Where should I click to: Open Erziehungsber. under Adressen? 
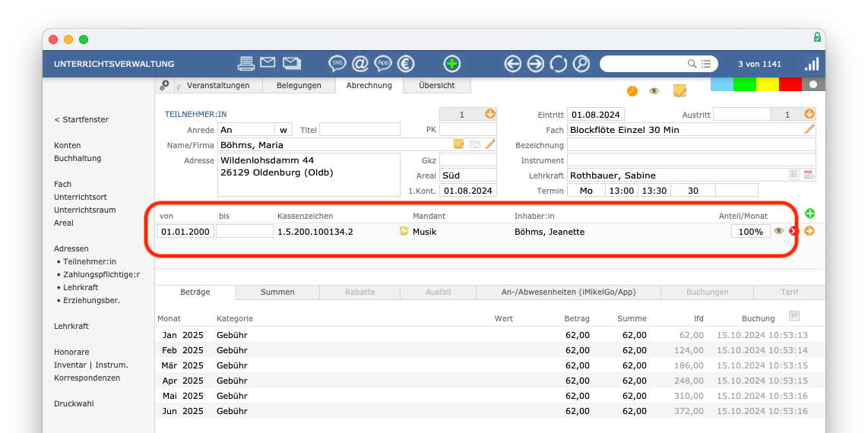pos(91,300)
